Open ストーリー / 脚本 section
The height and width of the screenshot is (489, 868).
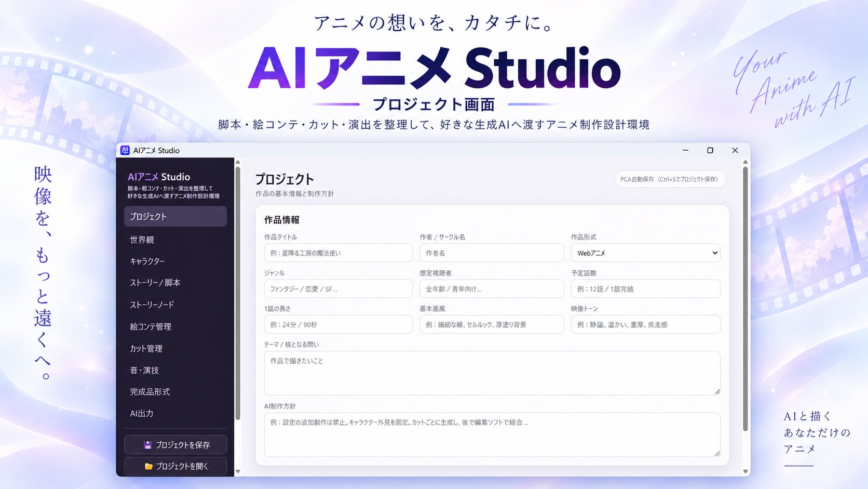pos(175,283)
